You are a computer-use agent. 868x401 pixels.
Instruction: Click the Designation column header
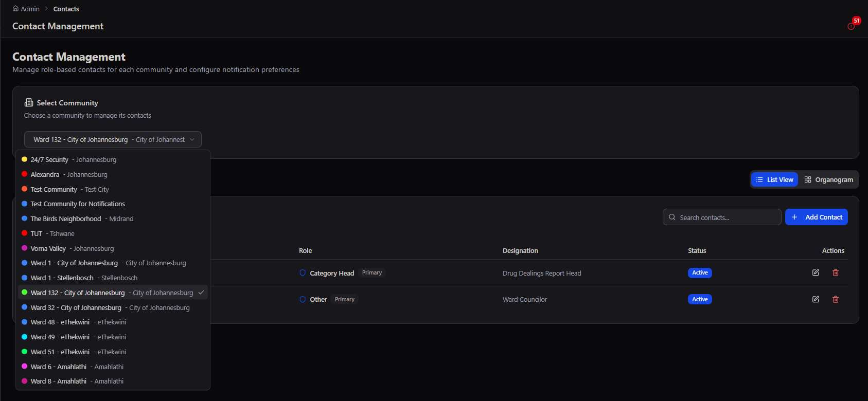click(x=520, y=251)
